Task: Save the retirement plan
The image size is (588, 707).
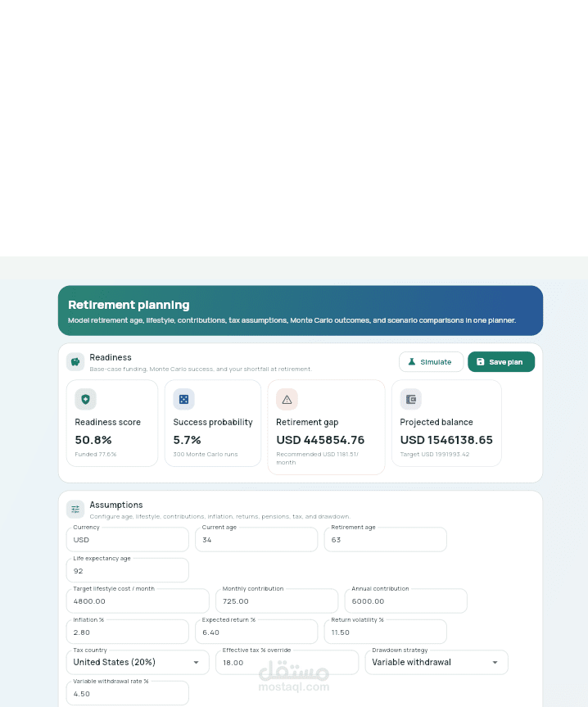Action: click(x=500, y=362)
